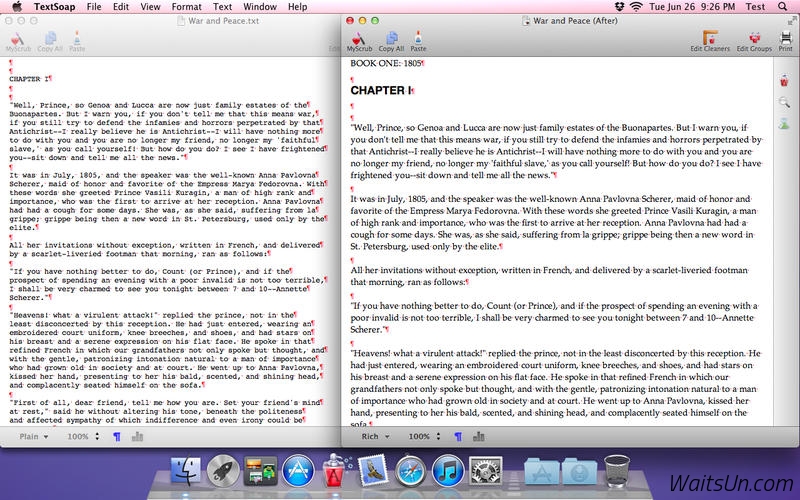The width and height of the screenshot is (800, 500).
Task: Open System Preferences from the Dock
Action: (x=485, y=470)
